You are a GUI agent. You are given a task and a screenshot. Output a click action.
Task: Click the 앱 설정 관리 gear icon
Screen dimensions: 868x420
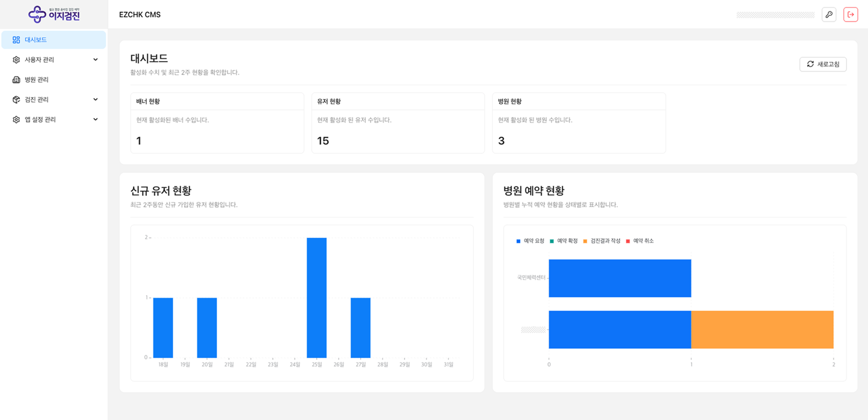click(16, 120)
